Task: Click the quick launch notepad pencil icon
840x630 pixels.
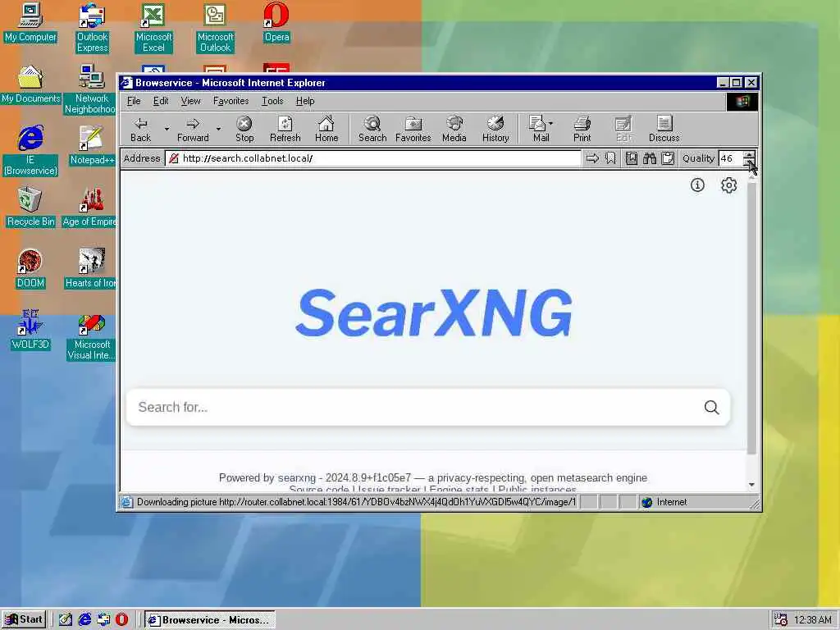Action: coord(66,620)
